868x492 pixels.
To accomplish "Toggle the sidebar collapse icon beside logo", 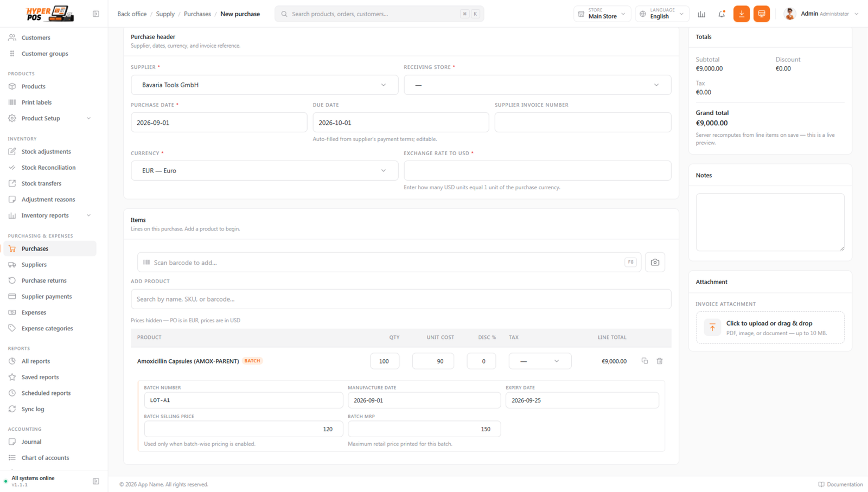I will click(x=96, y=14).
